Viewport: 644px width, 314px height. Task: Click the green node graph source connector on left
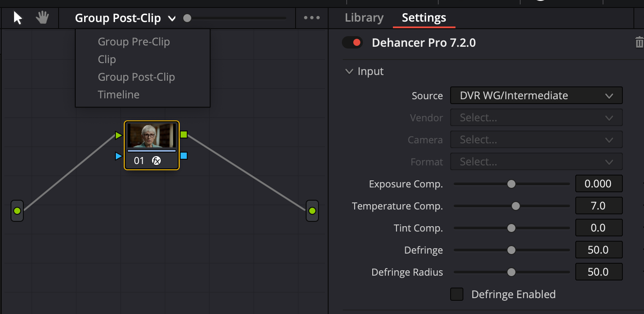click(x=17, y=211)
